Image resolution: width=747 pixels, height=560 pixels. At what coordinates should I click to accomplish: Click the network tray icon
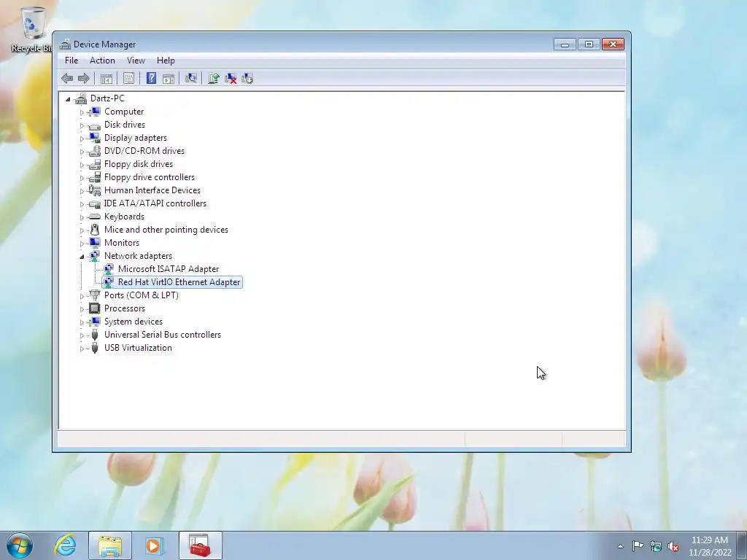tap(656, 546)
